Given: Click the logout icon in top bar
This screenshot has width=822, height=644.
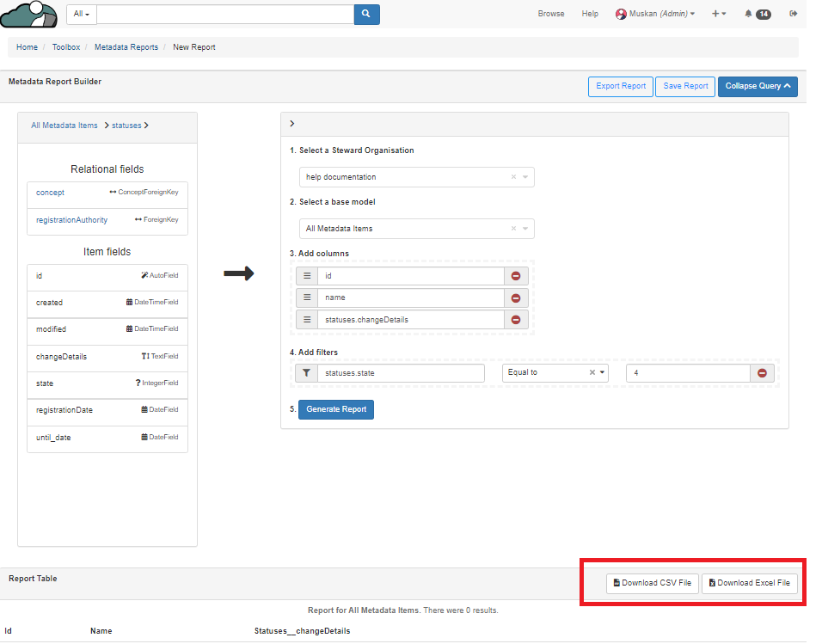Looking at the screenshot, I should click(793, 14).
